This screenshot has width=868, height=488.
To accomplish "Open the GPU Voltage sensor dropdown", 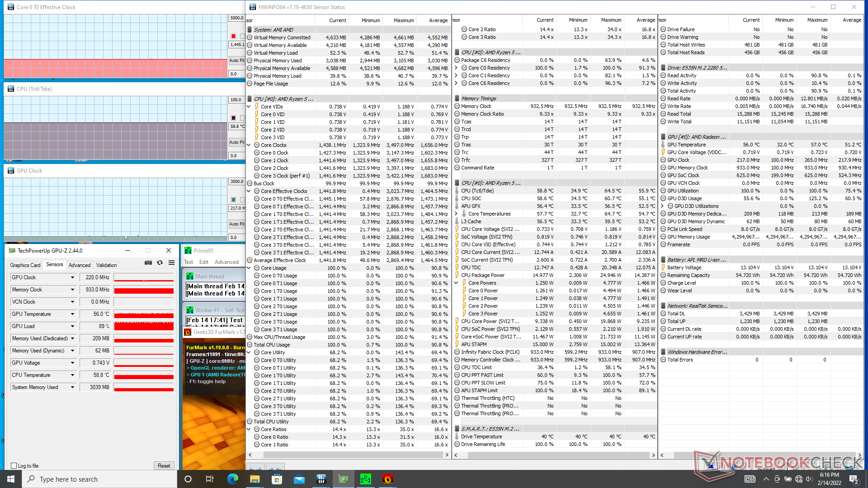I will [x=72, y=363].
